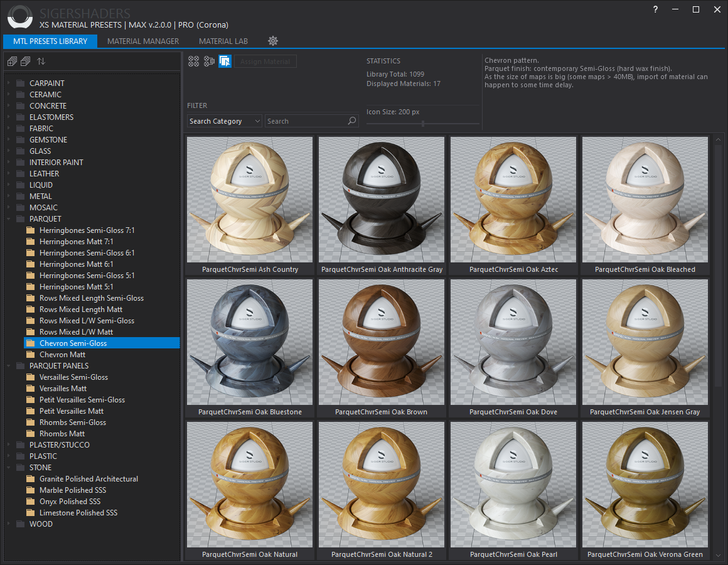The image size is (728, 565).
Task: Select the LEATHER category
Action: (44, 174)
